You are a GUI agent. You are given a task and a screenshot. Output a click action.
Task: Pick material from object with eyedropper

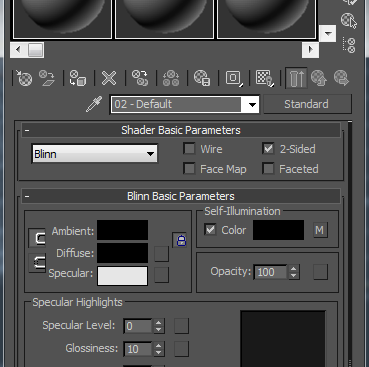tap(94, 104)
